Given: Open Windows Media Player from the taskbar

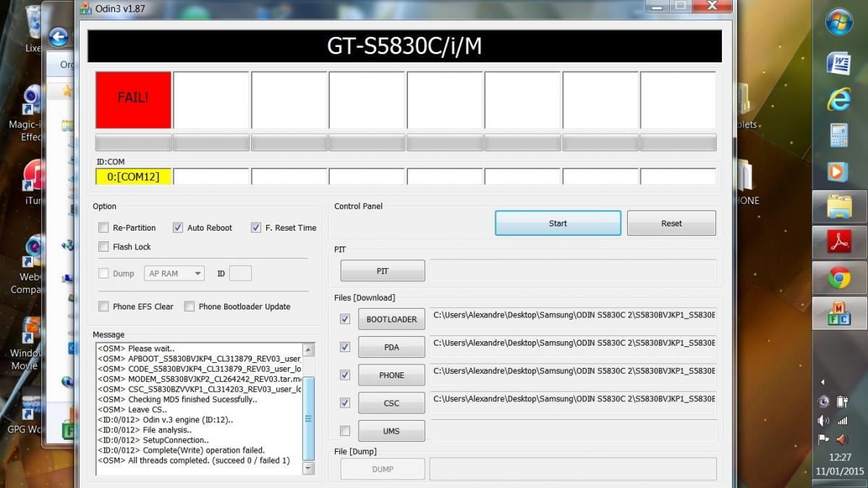Looking at the screenshot, I should click(x=839, y=171).
